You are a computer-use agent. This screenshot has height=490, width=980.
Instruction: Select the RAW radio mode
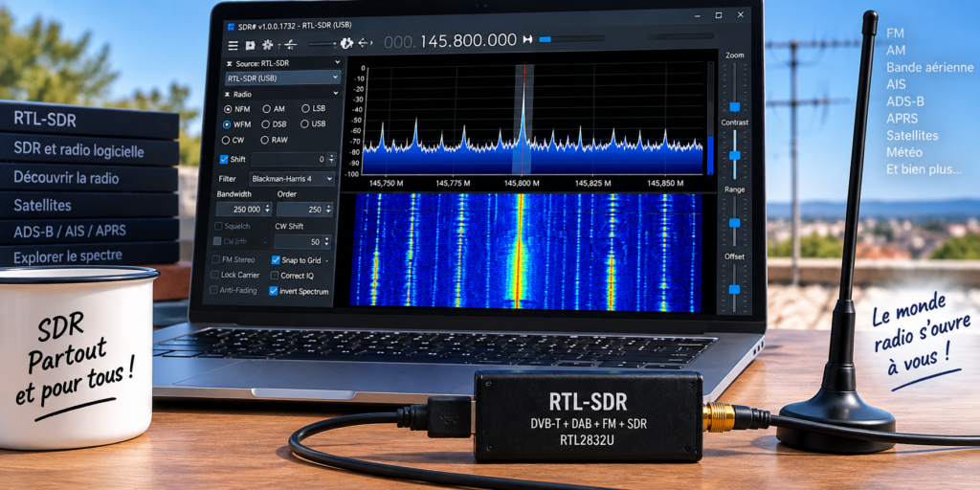click(x=265, y=140)
